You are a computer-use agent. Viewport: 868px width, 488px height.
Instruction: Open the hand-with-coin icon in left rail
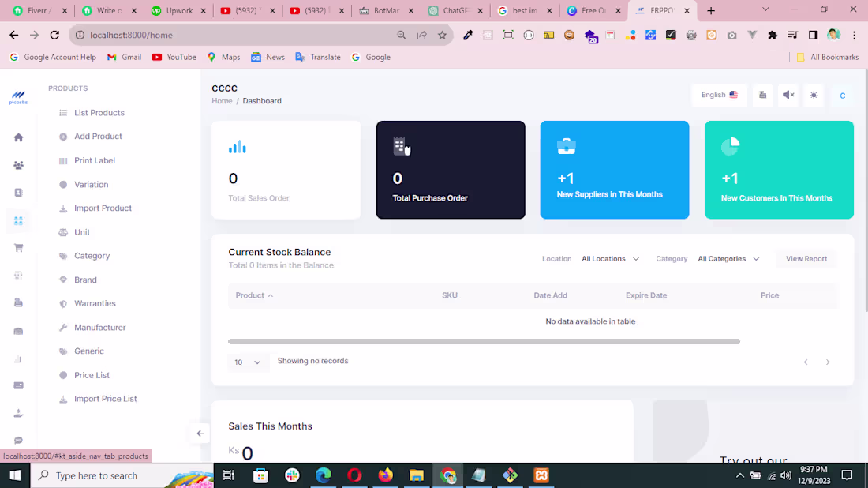click(18, 413)
